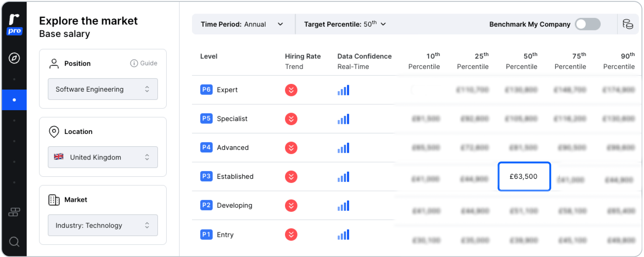
Task: Click the Location pin icon
Action: coord(54,132)
